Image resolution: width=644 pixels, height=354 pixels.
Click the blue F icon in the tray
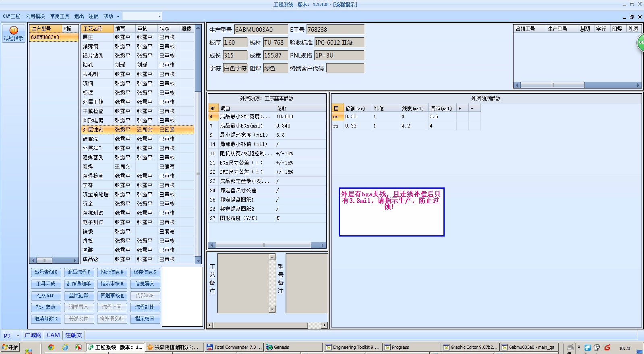(588, 348)
